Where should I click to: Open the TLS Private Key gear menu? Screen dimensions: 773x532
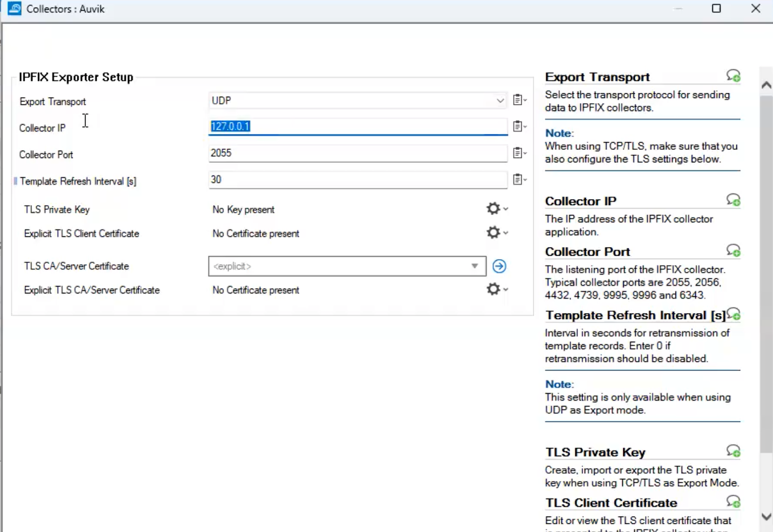point(497,209)
